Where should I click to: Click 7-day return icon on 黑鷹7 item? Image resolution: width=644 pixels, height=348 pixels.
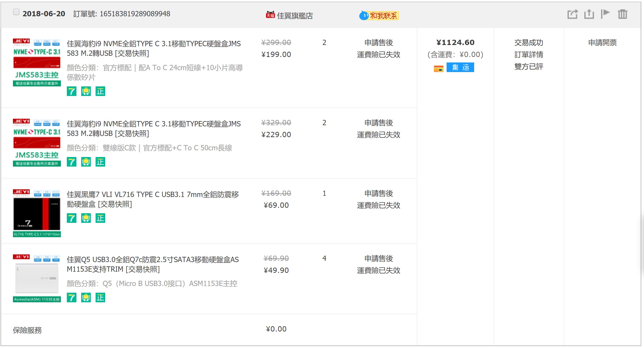71,218
